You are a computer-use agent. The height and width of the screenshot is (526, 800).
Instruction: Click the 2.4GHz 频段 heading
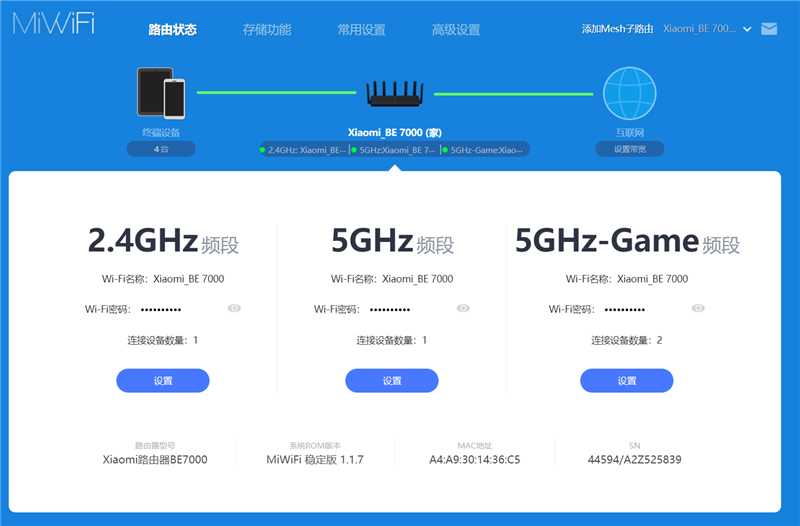(x=163, y=241)
